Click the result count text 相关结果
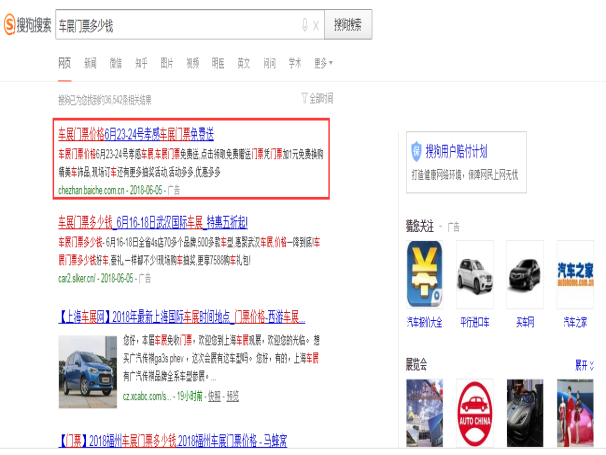Viewport: 606px width, 455px height. coord(104,100)
